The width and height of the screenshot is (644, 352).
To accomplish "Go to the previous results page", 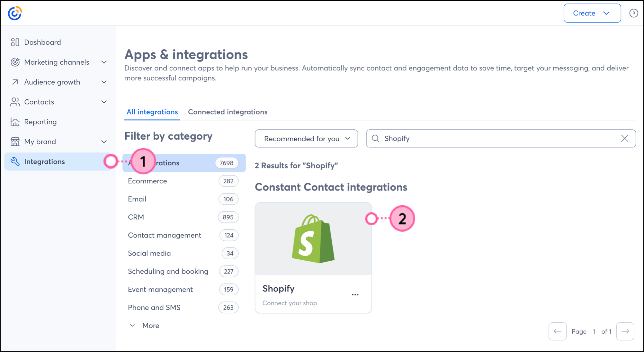I will 557,331.
